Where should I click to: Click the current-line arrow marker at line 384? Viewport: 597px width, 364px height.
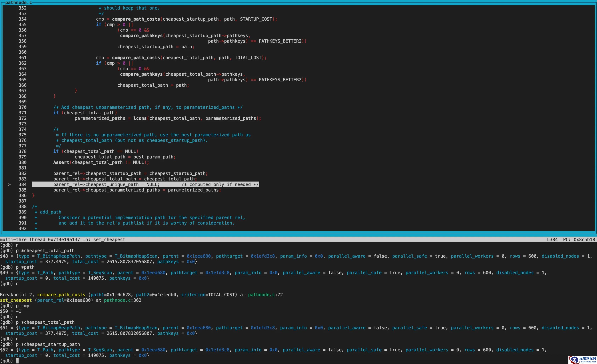(9, 185)
